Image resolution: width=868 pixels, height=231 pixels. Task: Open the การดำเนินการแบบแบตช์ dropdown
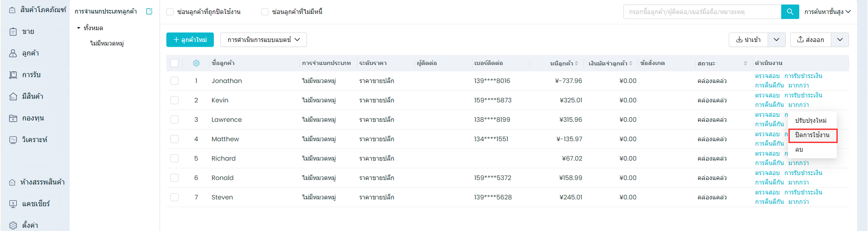click(x=263, y=40)
